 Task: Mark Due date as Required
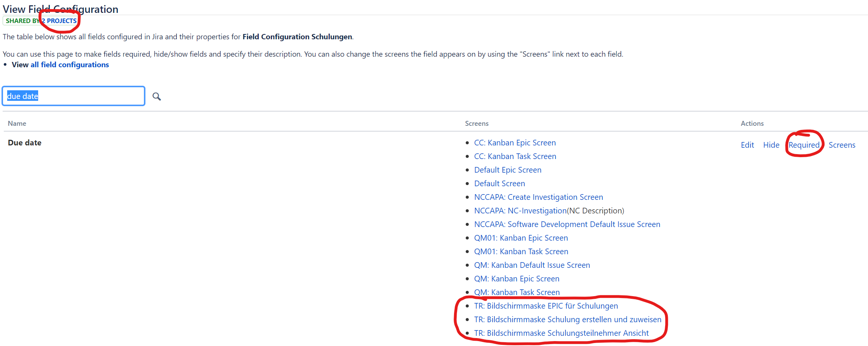click(x=804, y=145)
